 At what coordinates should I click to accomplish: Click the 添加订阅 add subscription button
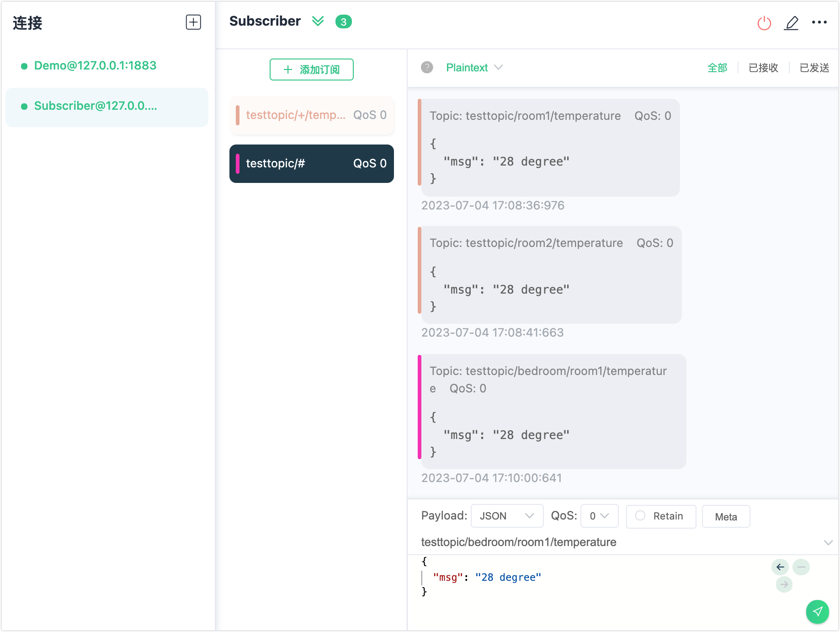(311, 70)
